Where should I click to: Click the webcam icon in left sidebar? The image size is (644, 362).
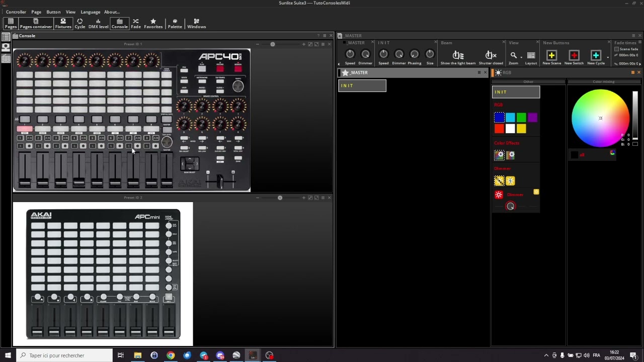(x=6, y=47)
